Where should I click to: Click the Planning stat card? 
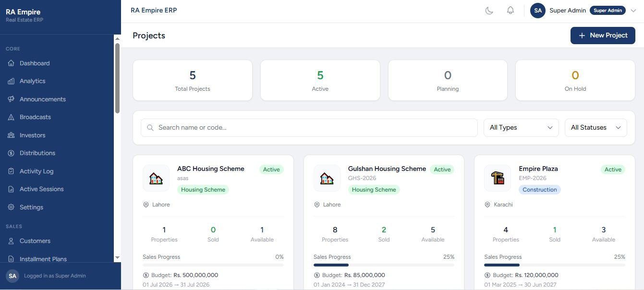coord(448,80)
